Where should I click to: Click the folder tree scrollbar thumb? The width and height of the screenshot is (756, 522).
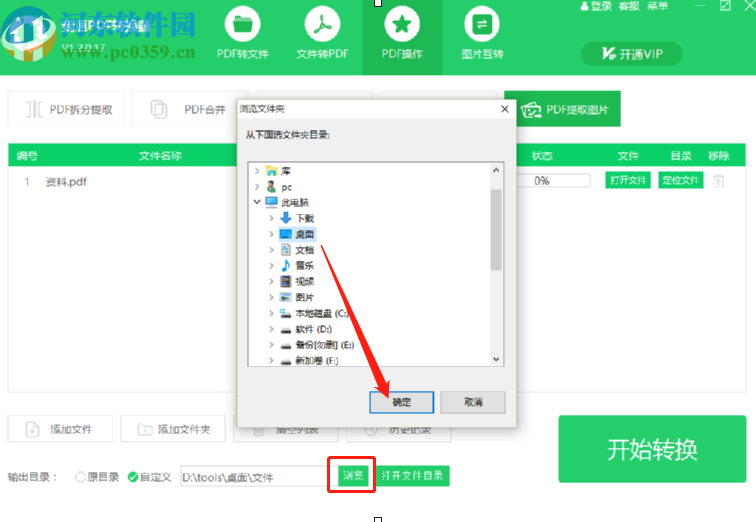[x=496, y=230]
